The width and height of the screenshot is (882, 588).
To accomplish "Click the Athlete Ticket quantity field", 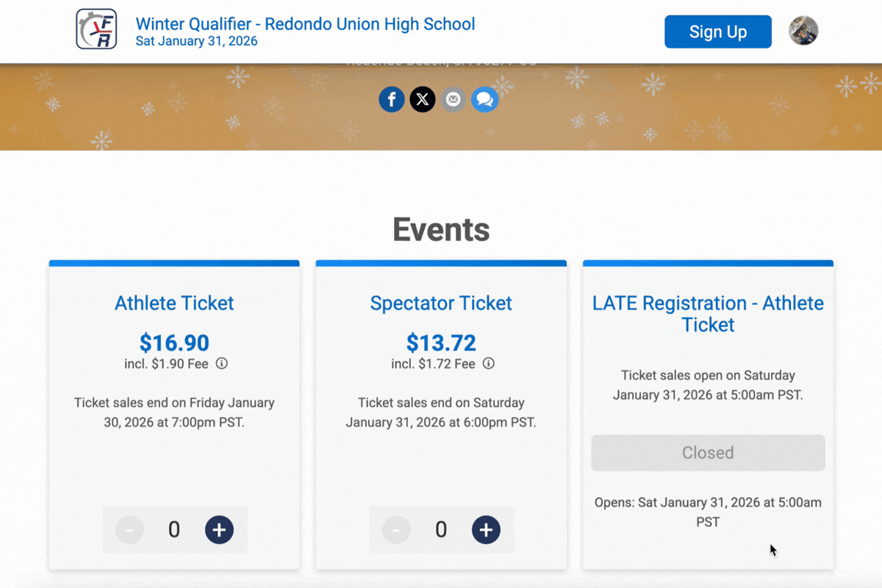I will [174, 529].
